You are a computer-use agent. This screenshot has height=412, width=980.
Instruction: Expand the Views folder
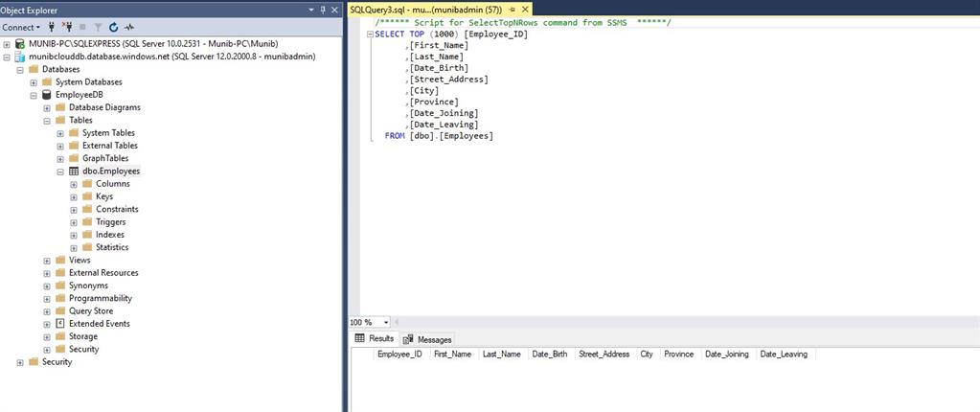coord(47,261)
